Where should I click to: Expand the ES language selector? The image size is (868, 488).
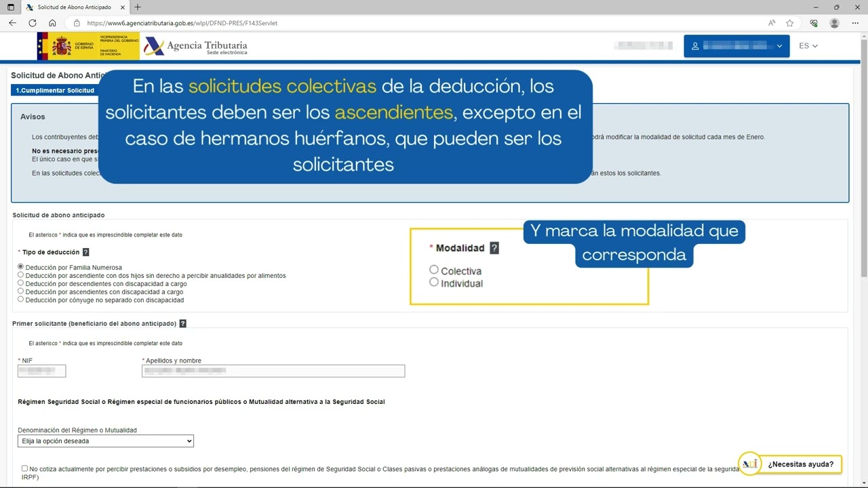(x=808, y=46)
